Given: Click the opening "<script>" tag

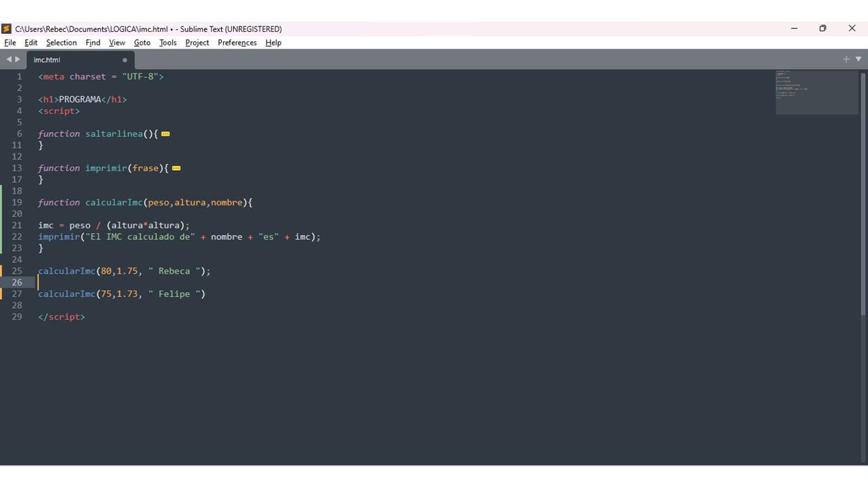Looking at the screenshot, I should pyautogui.click(x=59, y=111).
